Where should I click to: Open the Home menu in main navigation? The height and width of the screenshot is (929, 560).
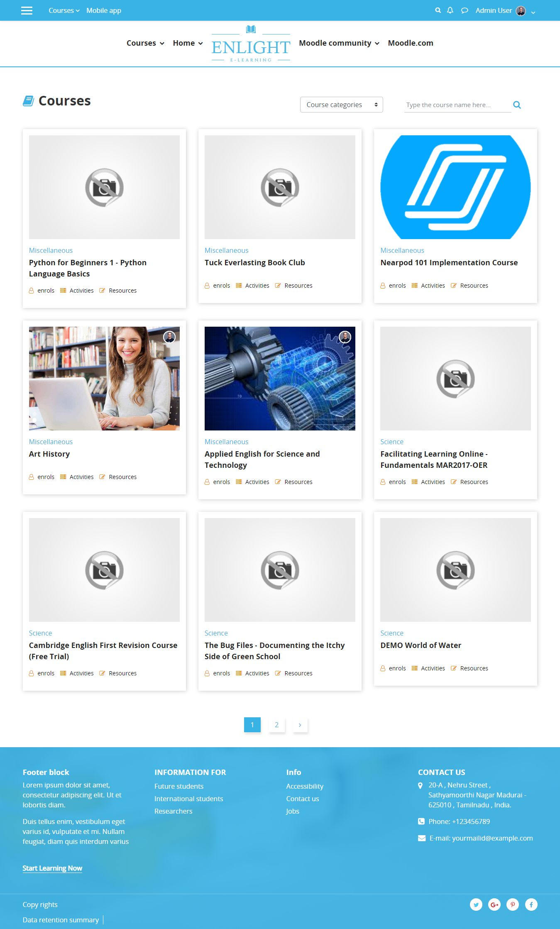pos(188,43)
